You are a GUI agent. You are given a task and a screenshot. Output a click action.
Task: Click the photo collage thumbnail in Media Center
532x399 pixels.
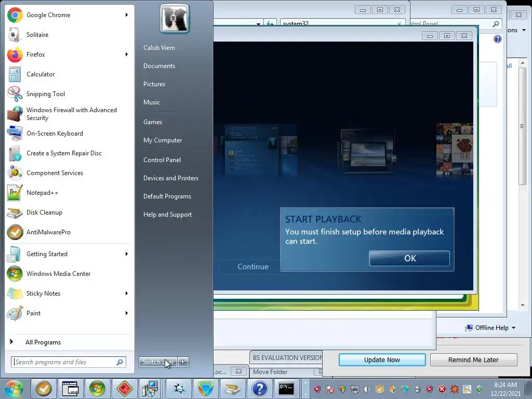point(455,150)
